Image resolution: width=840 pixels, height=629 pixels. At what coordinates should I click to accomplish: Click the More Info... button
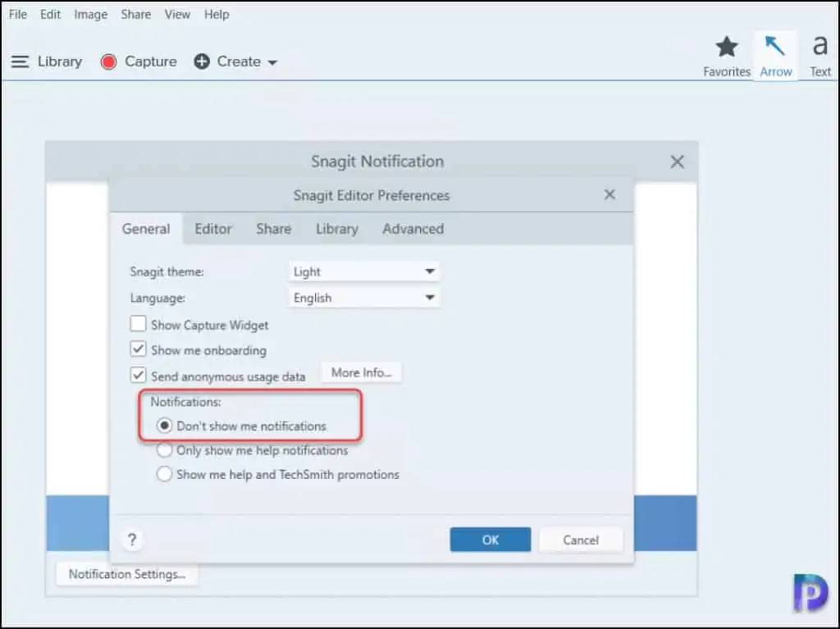362,372
